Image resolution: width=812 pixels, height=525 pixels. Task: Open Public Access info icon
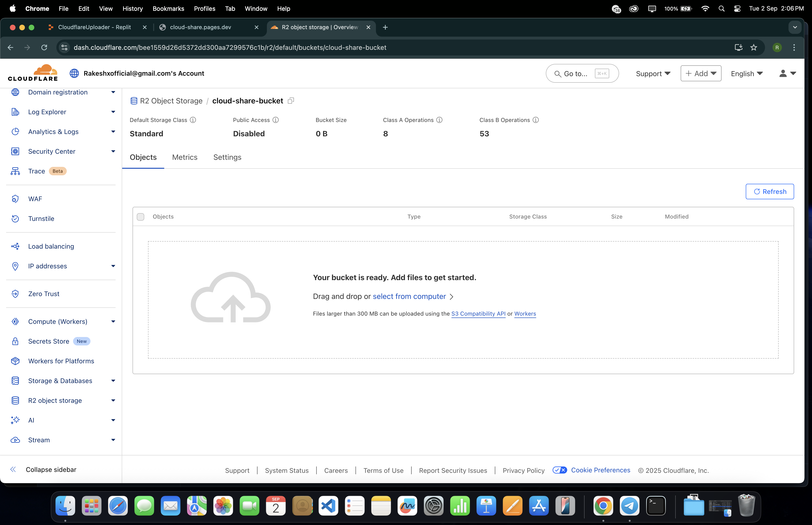tap(276, 120)
